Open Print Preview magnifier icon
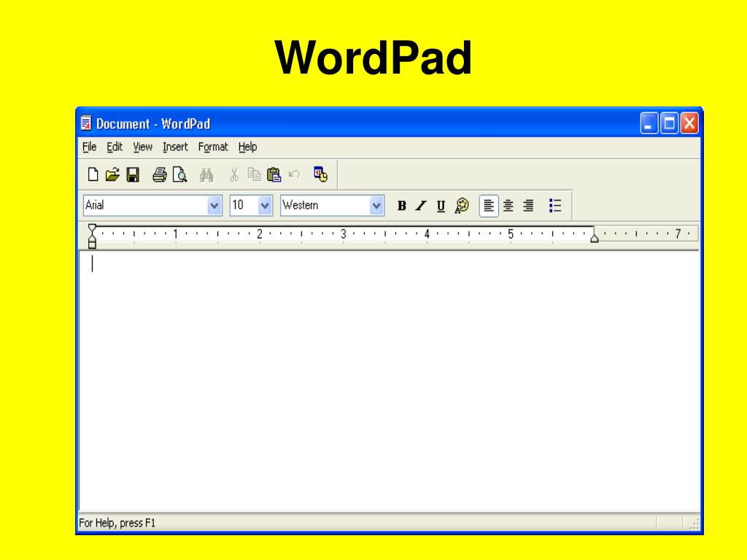Viewport: 747px width, 560px height. [x=179, y=175]
